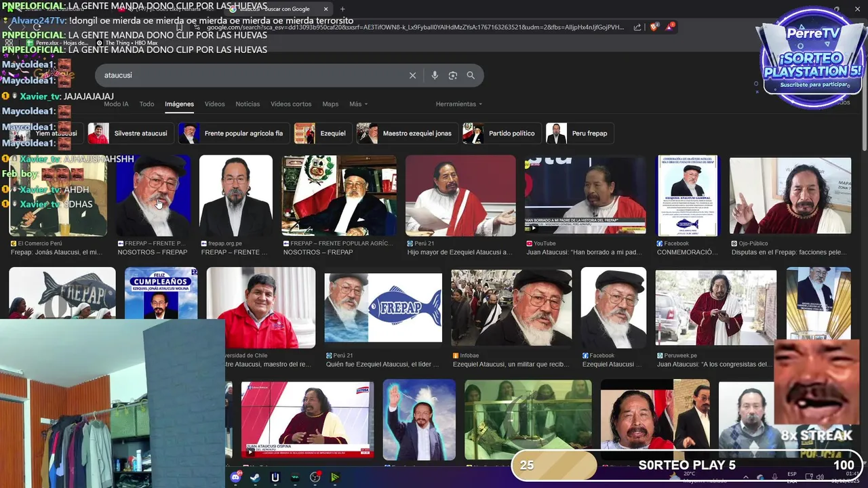Click the share icon in the address bar
Screen dimensions: 868x488
pos(637,27)
